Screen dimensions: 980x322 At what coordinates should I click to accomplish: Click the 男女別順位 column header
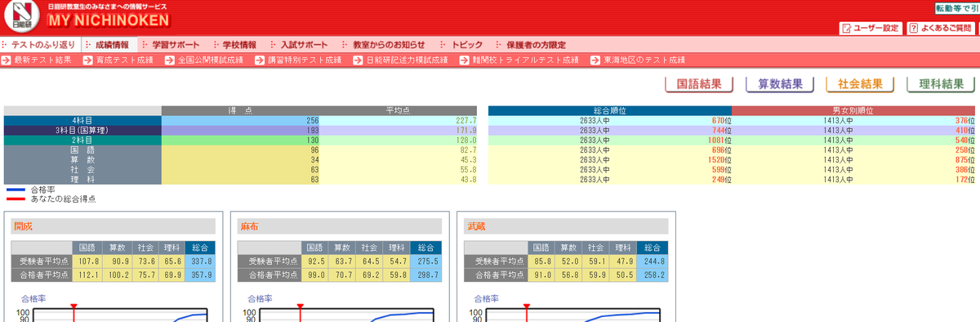pos(853,110)
